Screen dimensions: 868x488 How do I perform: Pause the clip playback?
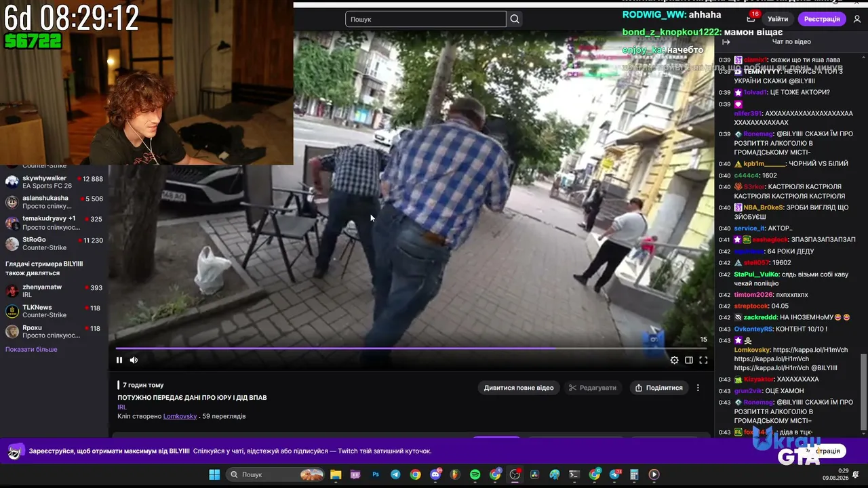(x=119, y=360)
